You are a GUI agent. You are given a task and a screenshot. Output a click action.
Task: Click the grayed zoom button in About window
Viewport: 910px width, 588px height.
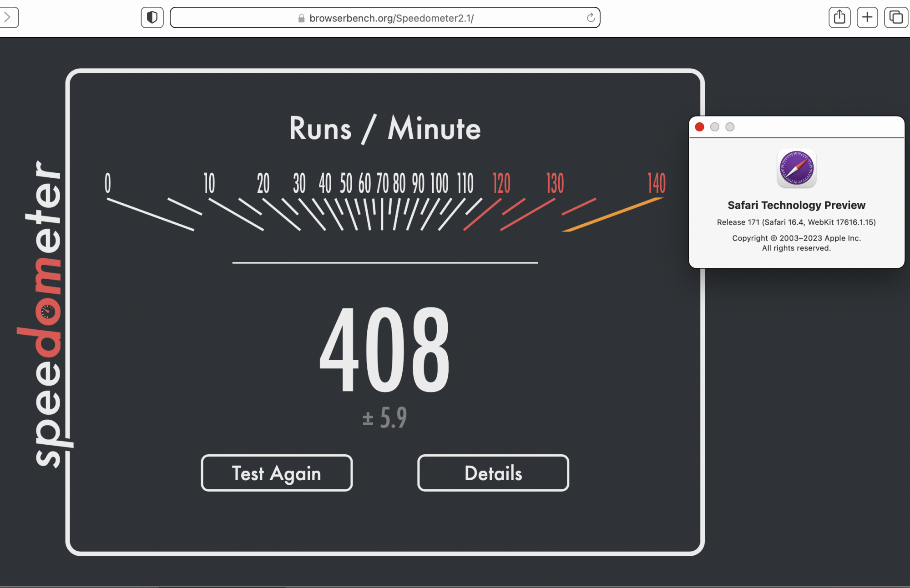point(730,127)
